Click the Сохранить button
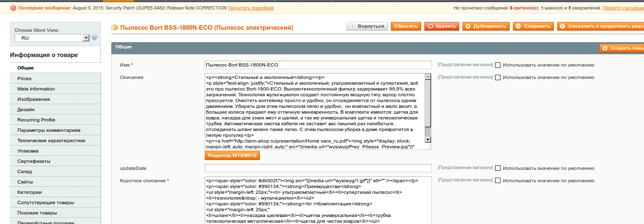 (x=533, y=26)
